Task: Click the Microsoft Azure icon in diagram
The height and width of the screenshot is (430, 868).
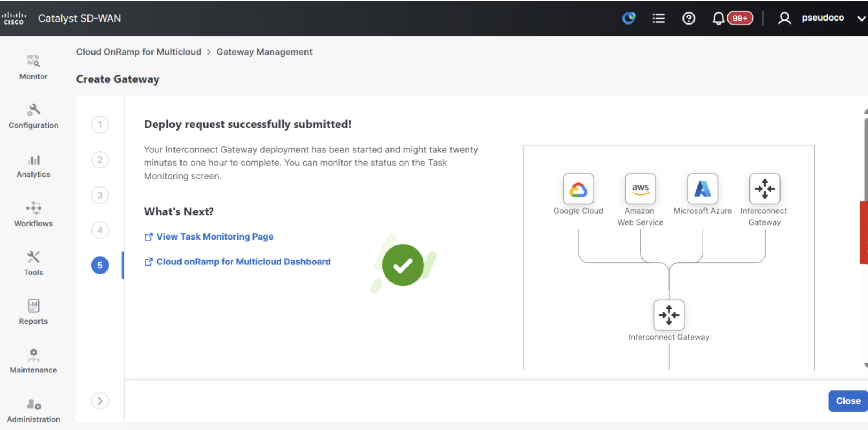Action: pyautogui.click(x=702, y=189)
